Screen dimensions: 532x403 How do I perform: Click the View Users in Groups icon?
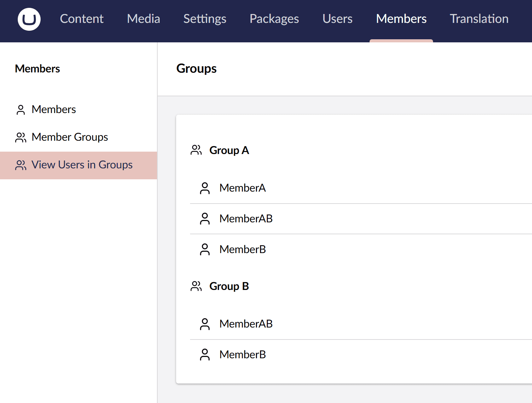[x=20, y=165]
